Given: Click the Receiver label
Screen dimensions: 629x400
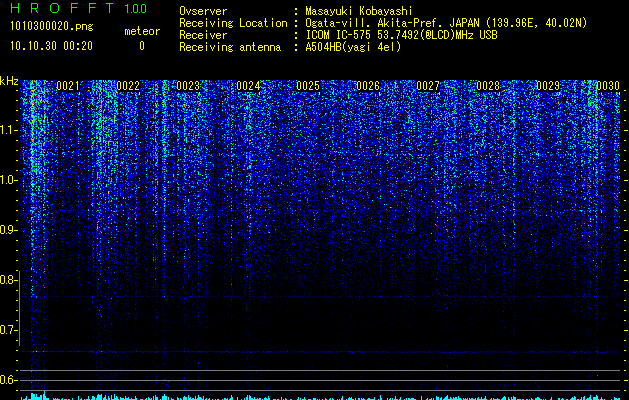Looking at the screenshot, I should pyautogui.click(x=203, y=35).
